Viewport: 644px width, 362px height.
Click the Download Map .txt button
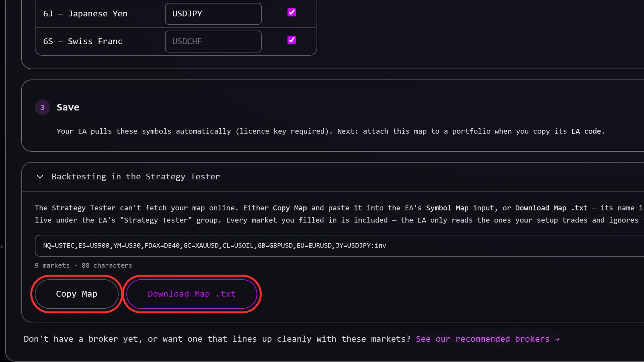point(192,294)
